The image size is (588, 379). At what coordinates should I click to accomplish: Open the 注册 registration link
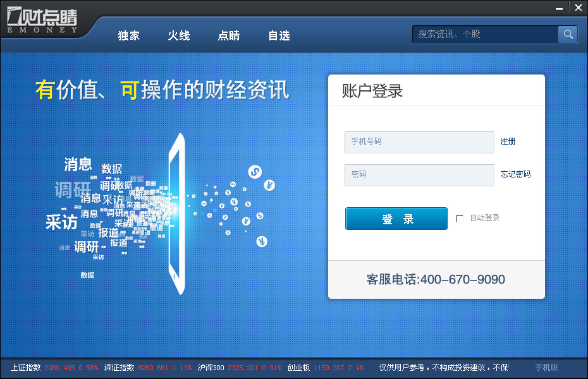pos(508,141)
